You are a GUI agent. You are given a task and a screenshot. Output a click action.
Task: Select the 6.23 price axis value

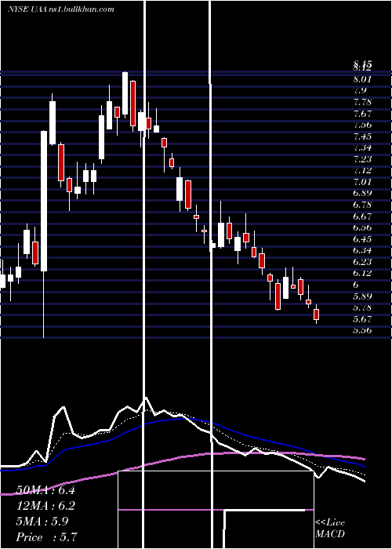(362, 262)
